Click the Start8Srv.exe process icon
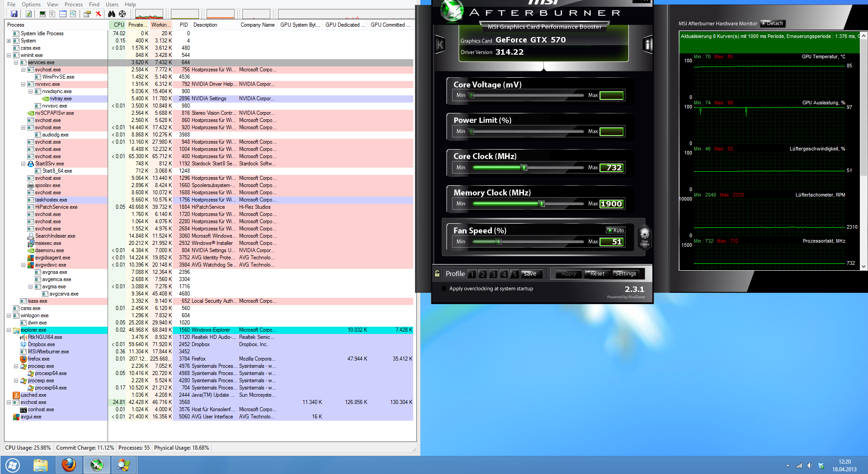Viewport: 868px width, 474px height. pos(31,164)
